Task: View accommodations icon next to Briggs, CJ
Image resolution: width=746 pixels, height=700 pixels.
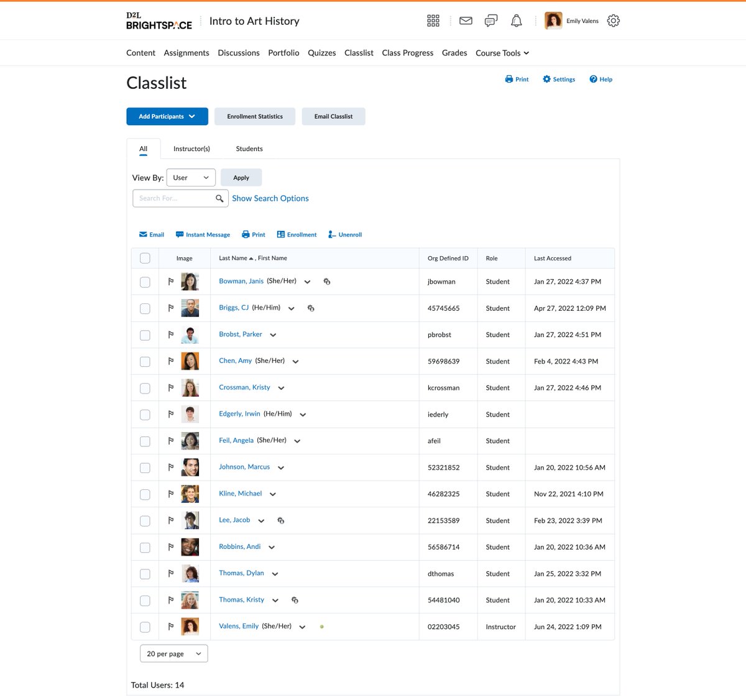Action: coord(311,308)
